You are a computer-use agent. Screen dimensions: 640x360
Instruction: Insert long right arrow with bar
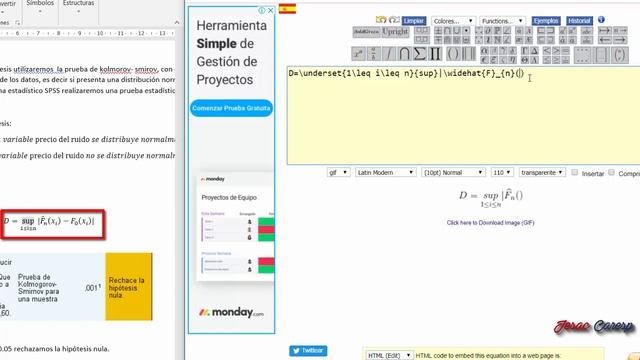click(604, 31)
